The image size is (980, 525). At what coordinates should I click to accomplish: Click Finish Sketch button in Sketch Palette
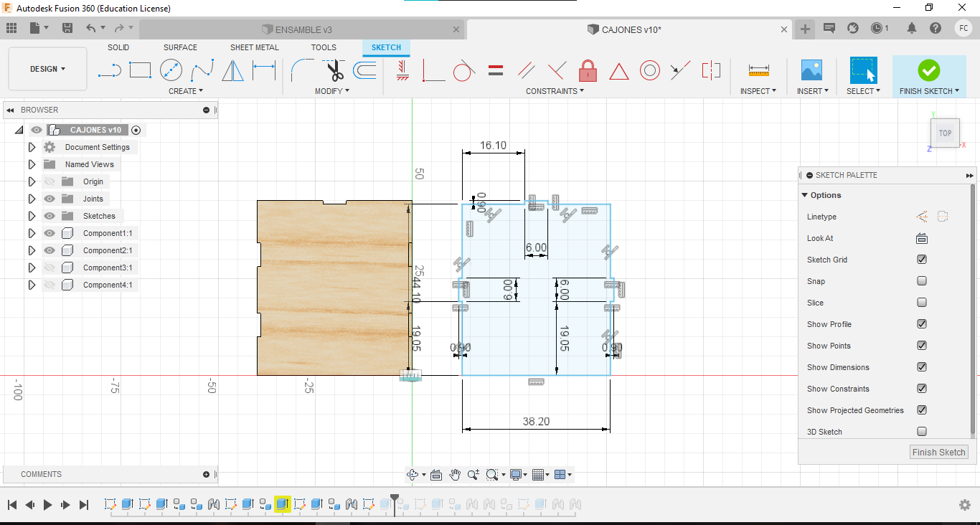(x=938, y=452)
